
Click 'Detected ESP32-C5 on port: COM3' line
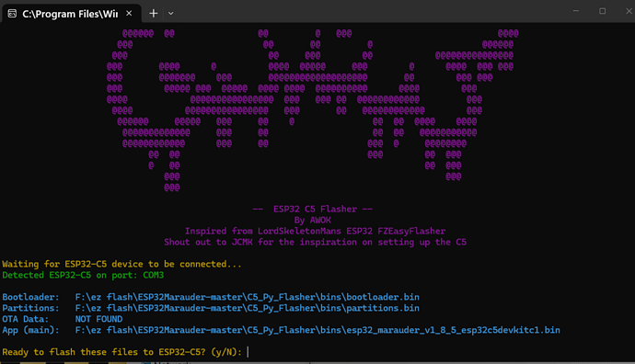click(x=83, y=275)
